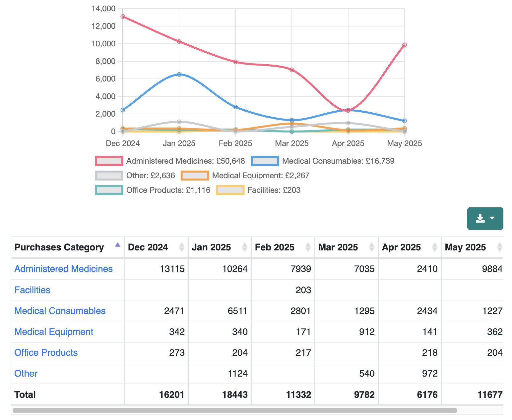
Task: Open the export format dropdown arrow
Action: pyautogui.click(x=492, y=218)
